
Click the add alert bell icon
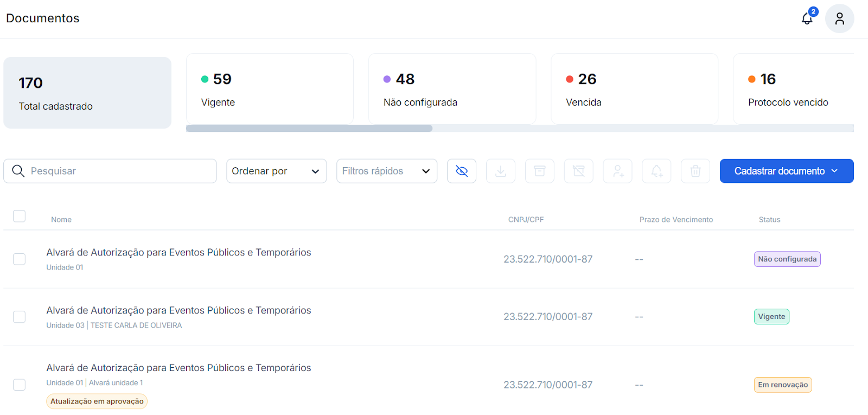click(x=657, y=171)
